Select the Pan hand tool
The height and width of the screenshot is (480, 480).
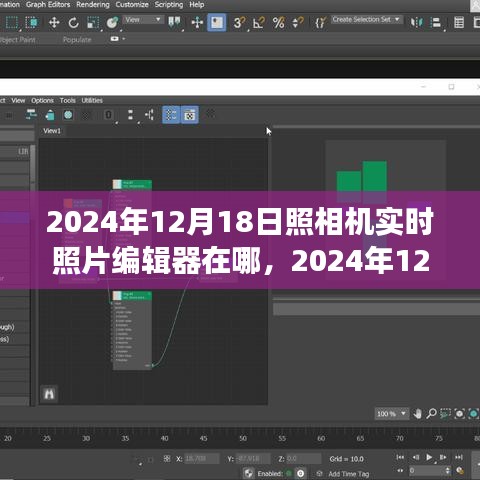(417, 414)
